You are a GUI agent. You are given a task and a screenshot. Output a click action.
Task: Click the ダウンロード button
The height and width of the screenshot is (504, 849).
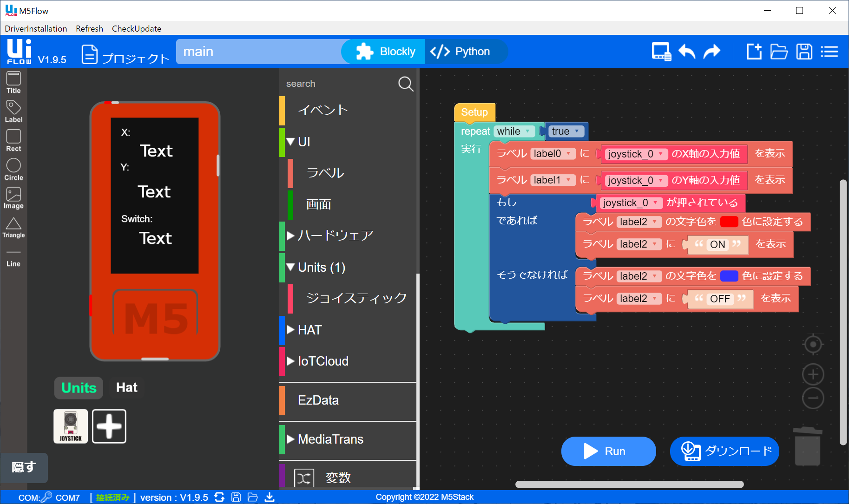(724, 451)
